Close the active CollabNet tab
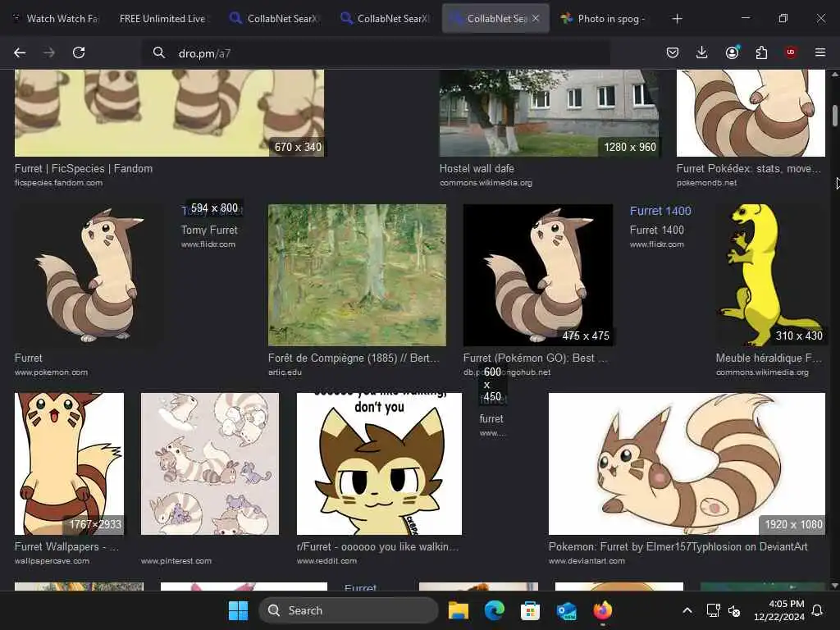Screen dimensions: 840x630 tap(536, 18)
